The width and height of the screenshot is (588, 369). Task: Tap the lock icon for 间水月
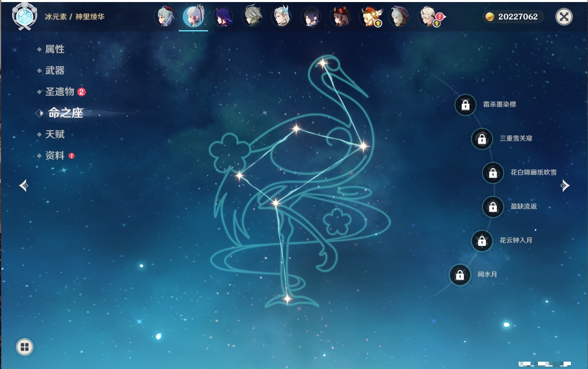point(460,275)
